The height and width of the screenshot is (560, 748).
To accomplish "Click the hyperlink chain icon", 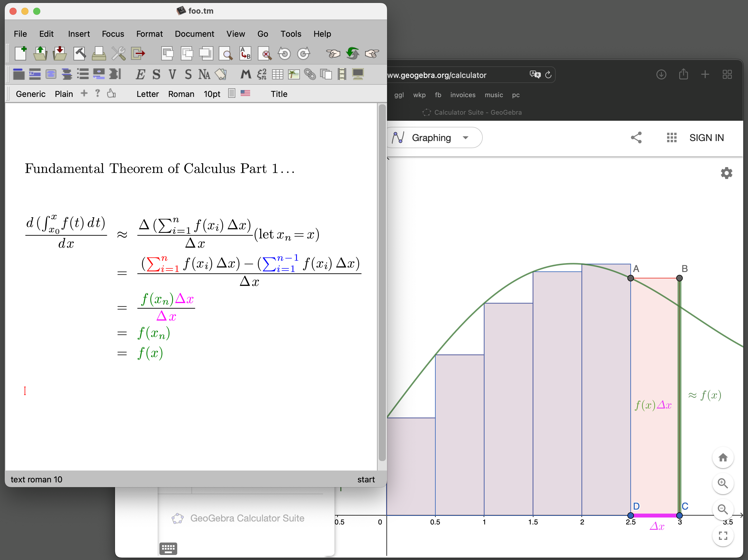I will (310, 74).
